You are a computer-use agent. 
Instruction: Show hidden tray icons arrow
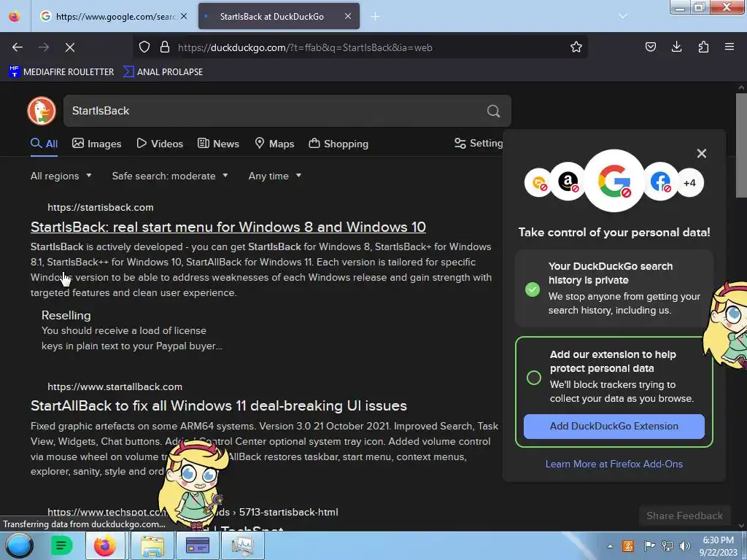click(x=610, y=547)
